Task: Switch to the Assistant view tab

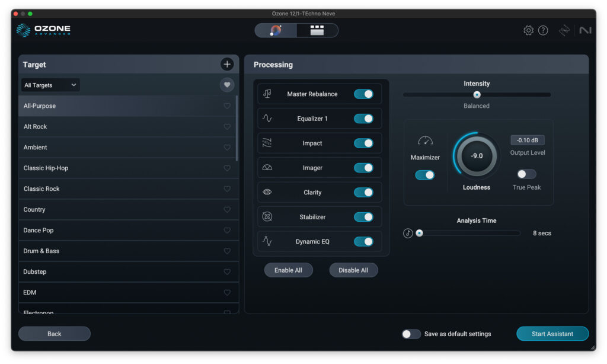Action: [276, 30]
